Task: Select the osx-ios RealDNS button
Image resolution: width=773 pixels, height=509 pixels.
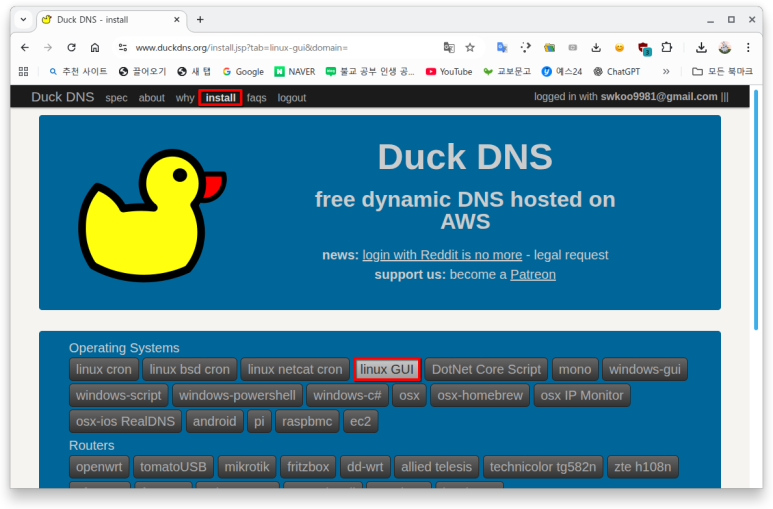Action: [x=125, y=422]
